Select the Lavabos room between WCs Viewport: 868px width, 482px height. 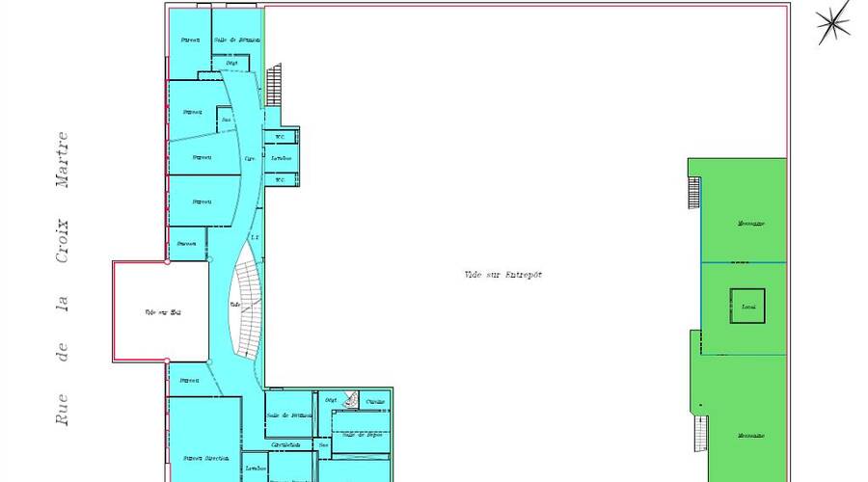coord(281,157)
